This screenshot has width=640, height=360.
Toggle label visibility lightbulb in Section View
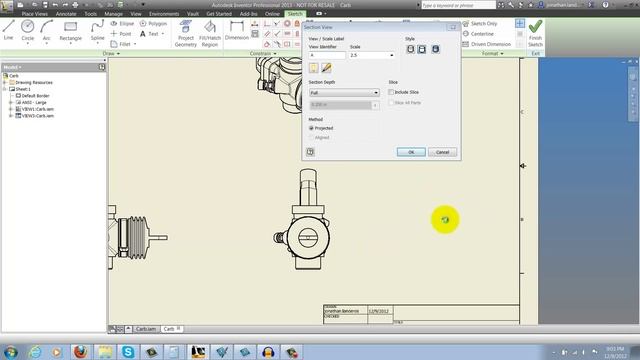coord(313,68)
